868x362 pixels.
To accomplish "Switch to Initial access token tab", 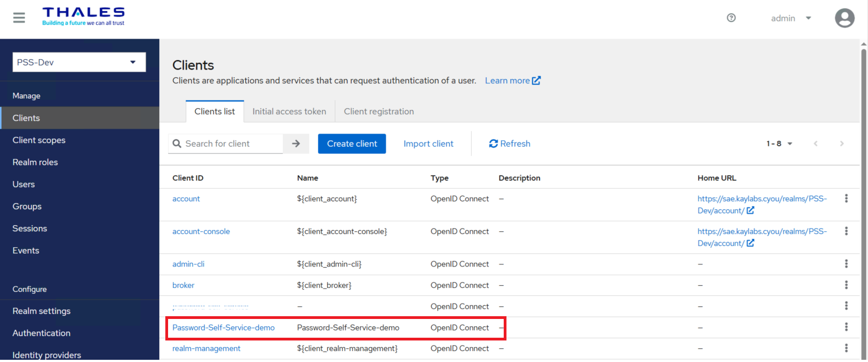I will [289, 111].
